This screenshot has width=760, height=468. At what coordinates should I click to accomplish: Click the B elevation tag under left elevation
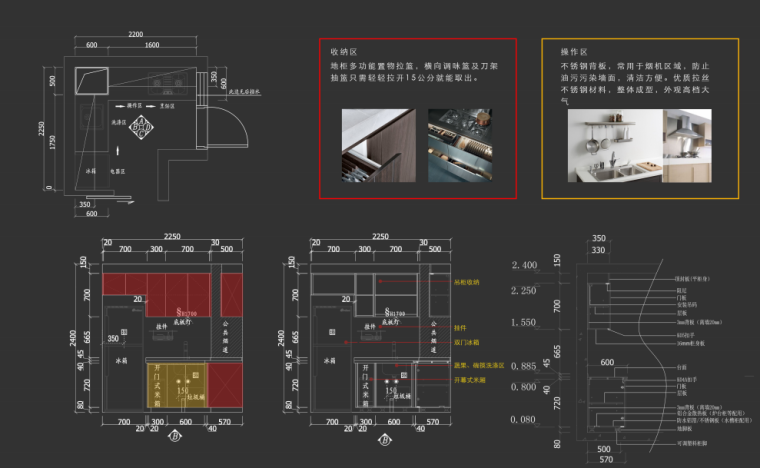176,435
